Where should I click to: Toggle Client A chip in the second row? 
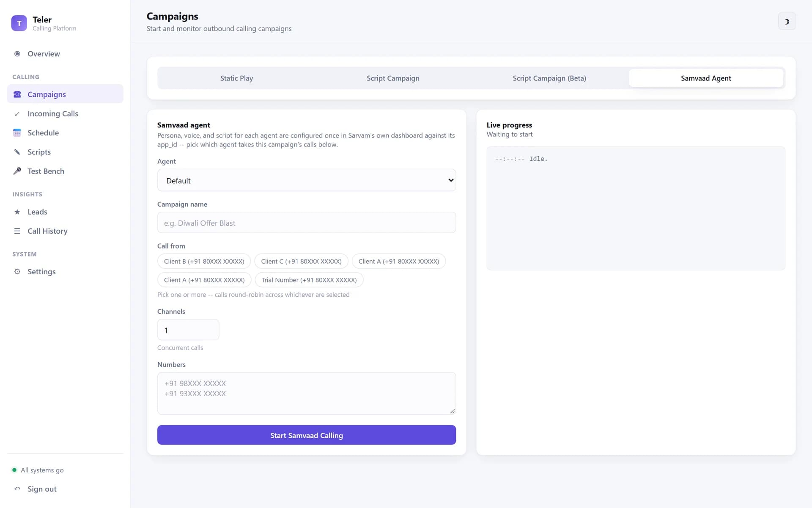pyautogui.click(x=204, y=280)
